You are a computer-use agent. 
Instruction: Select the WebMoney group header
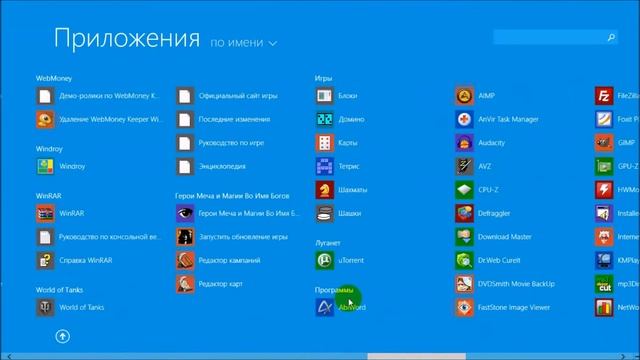[x=54, y=78]
